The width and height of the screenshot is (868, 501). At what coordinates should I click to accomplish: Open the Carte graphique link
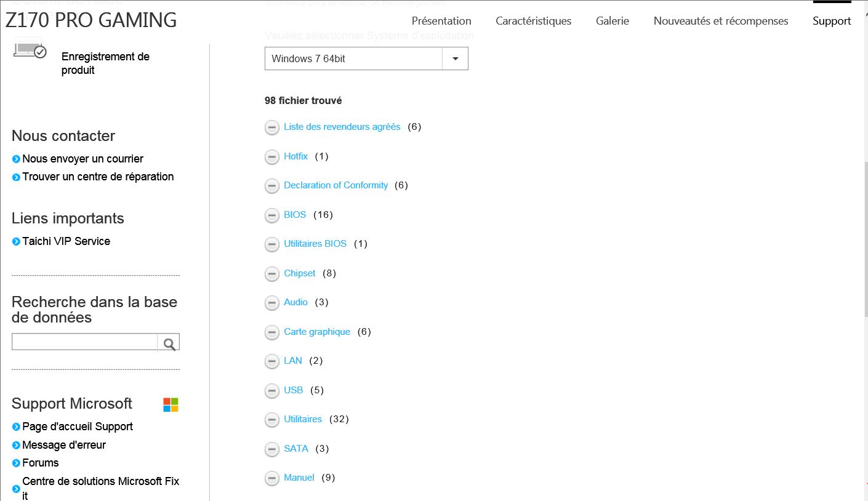(317, 332)
